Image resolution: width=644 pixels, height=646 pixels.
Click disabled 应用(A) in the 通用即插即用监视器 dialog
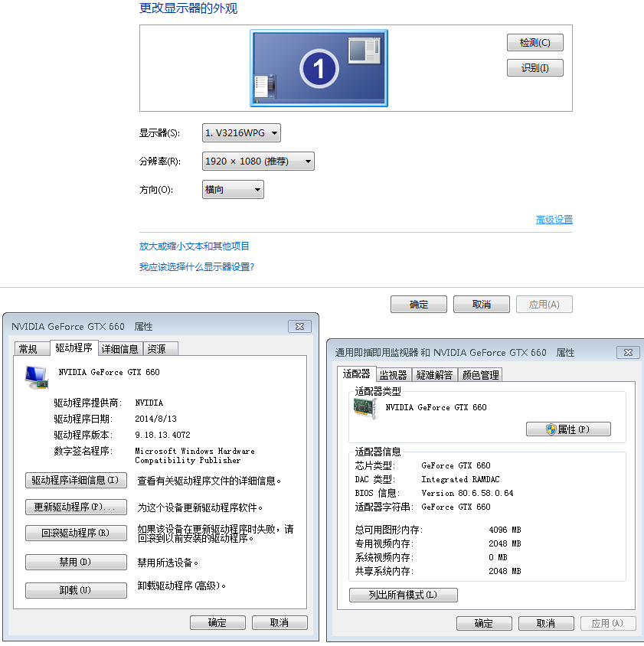coord(608,623)
